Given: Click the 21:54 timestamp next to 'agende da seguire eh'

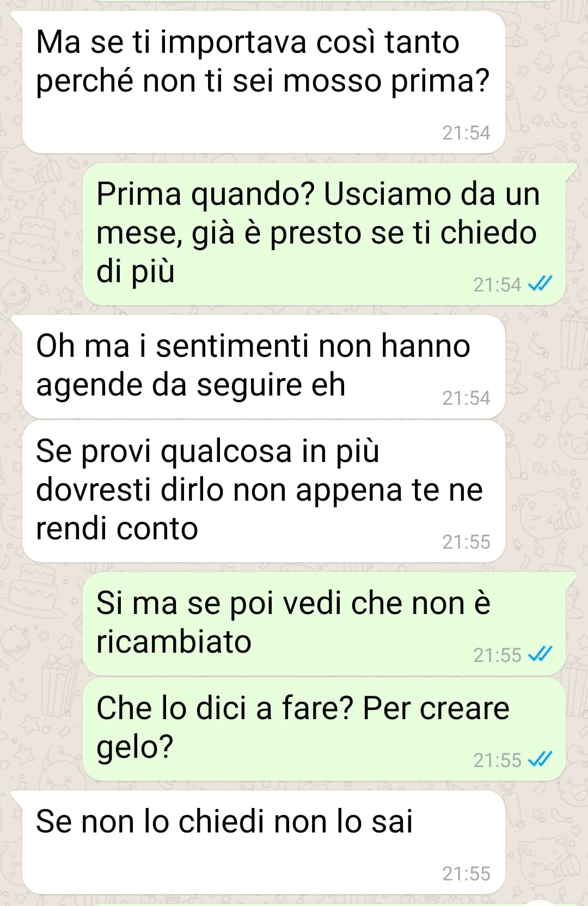Looking at the screenshot, I should click(466, 398).
